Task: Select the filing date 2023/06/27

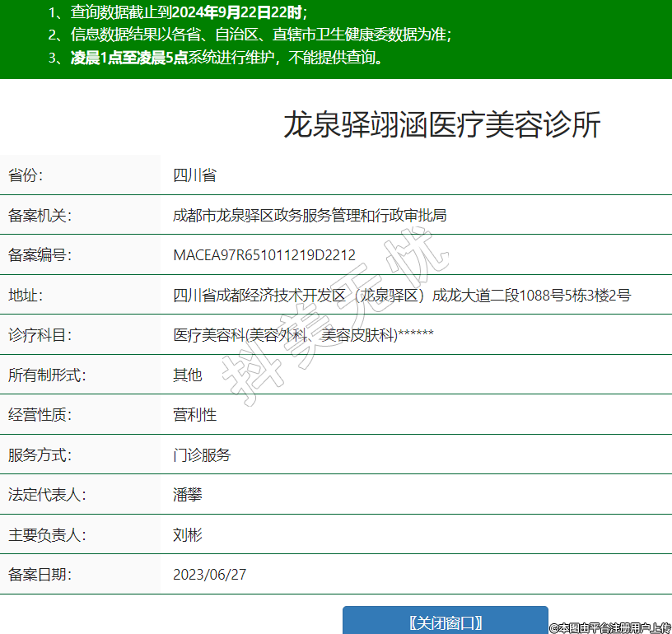Action: 209,575
